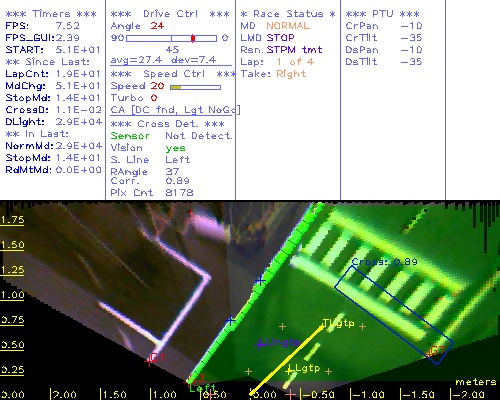Click the Sensor Not Detect. status
The image size is (500, 400).
171,136
